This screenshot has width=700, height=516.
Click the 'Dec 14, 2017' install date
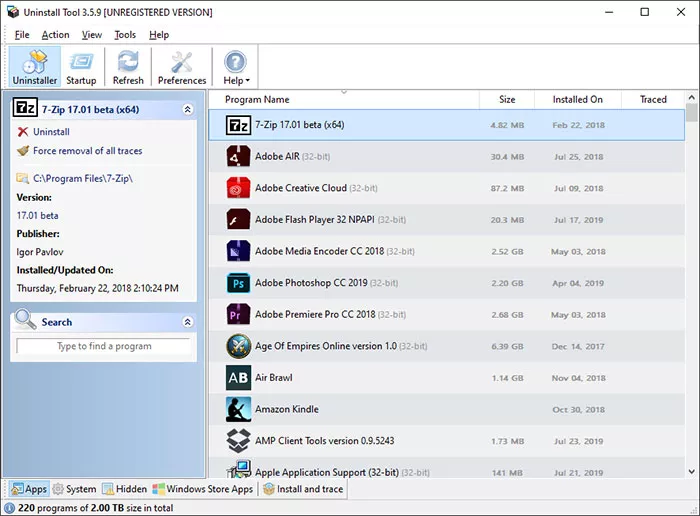point(578,346)
